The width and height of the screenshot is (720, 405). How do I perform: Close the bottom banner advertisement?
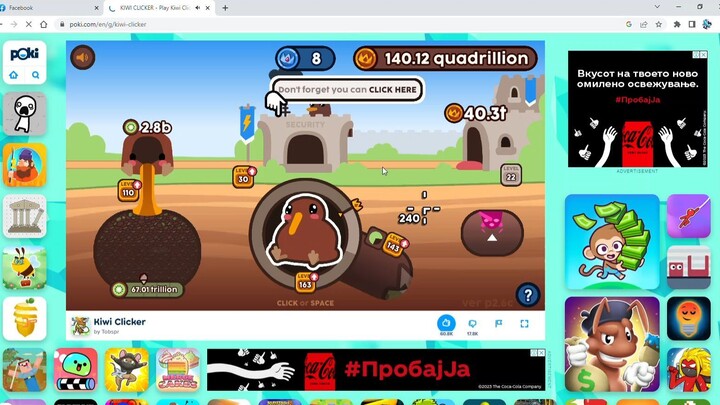[541, 353]
